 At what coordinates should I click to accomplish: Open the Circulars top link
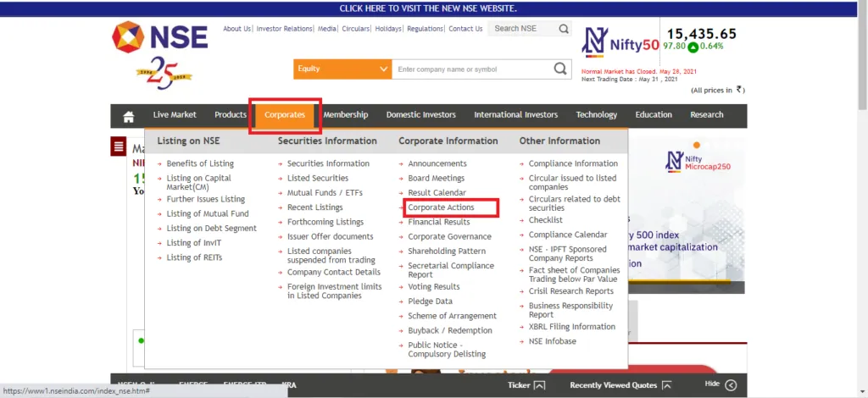click(x=355, y=29)
